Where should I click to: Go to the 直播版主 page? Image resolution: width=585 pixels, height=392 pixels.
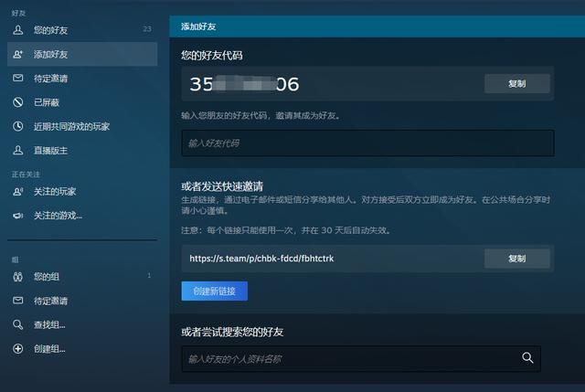(x=82, y=150)
